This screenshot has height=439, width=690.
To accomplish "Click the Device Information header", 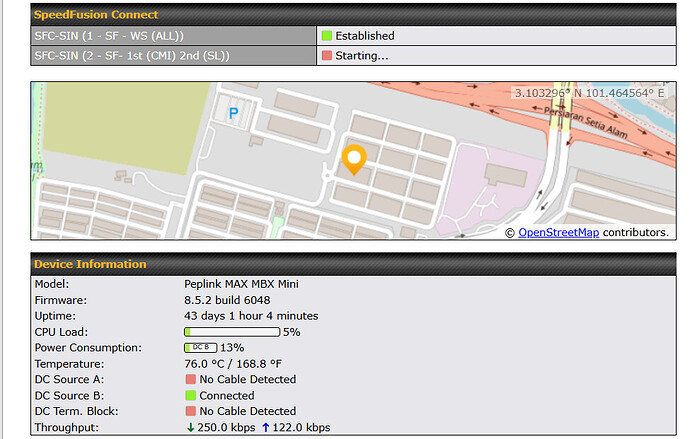I will pos(353,264).
